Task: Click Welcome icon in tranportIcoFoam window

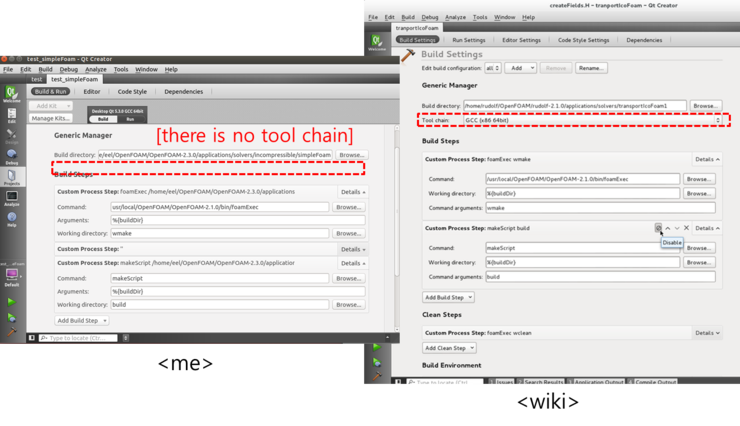Action: click(x=377, y=42)
